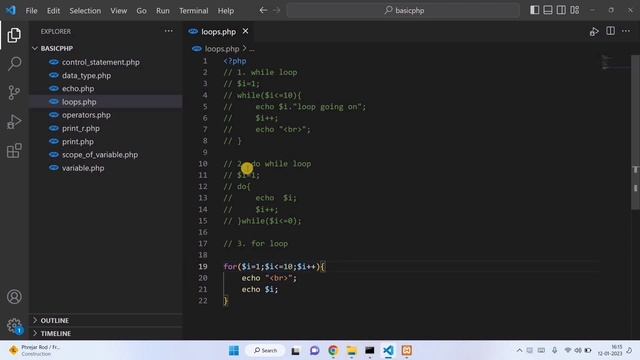Open Customize Layout icon
This screenshot has height=360, width=640.
tap(575, 10)
